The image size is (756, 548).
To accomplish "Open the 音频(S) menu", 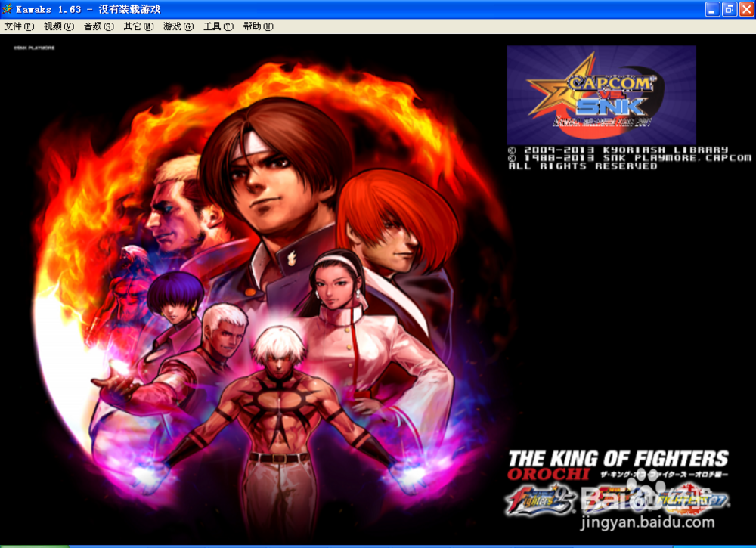I will click(99, 26).
